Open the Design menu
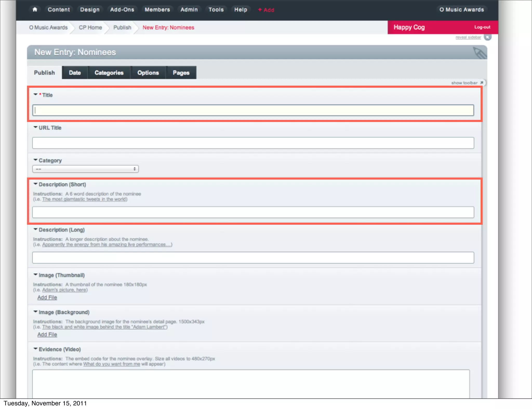This screenshot has height=409, width=532. click(x=90, y=10)
